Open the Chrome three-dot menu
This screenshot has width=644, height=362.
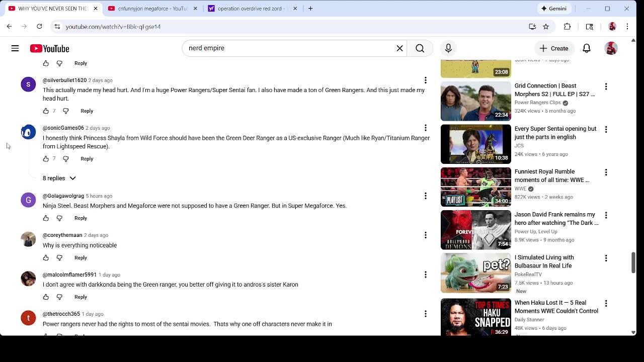627,27
